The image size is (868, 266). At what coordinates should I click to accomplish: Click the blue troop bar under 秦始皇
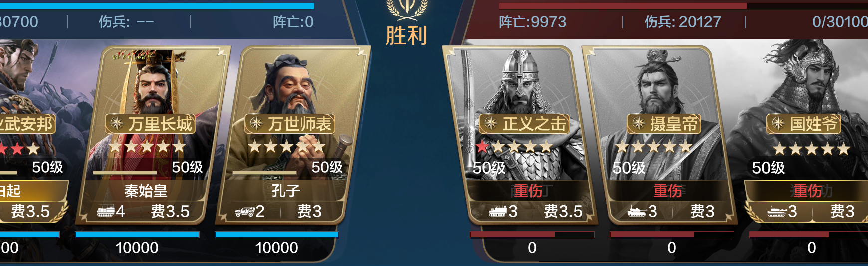point(137,234)
